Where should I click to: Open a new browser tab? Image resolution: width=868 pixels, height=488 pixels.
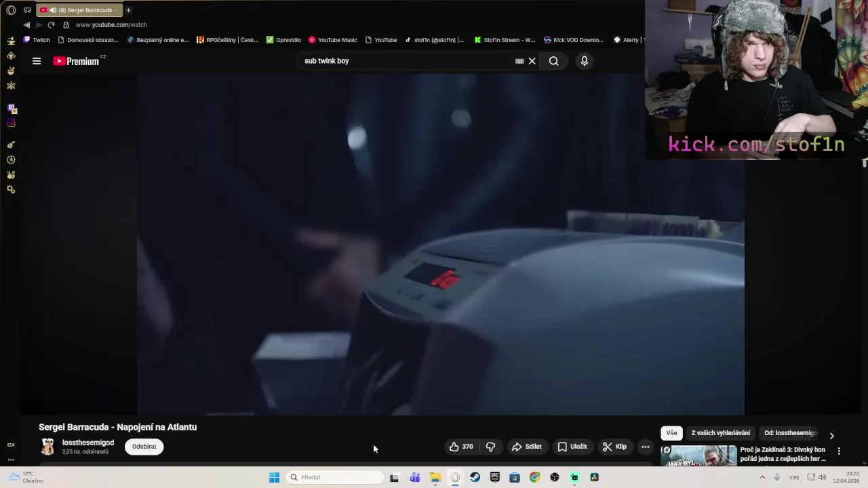[128, 10]
